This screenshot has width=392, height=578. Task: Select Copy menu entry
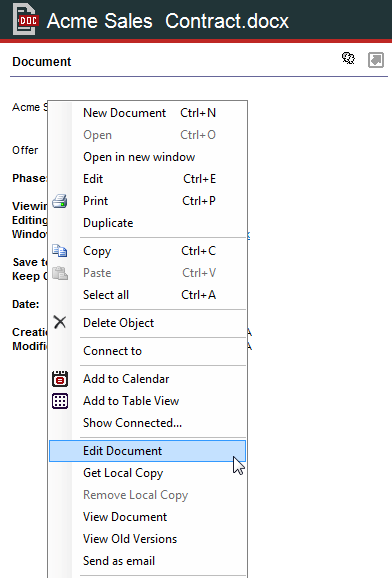148,251
